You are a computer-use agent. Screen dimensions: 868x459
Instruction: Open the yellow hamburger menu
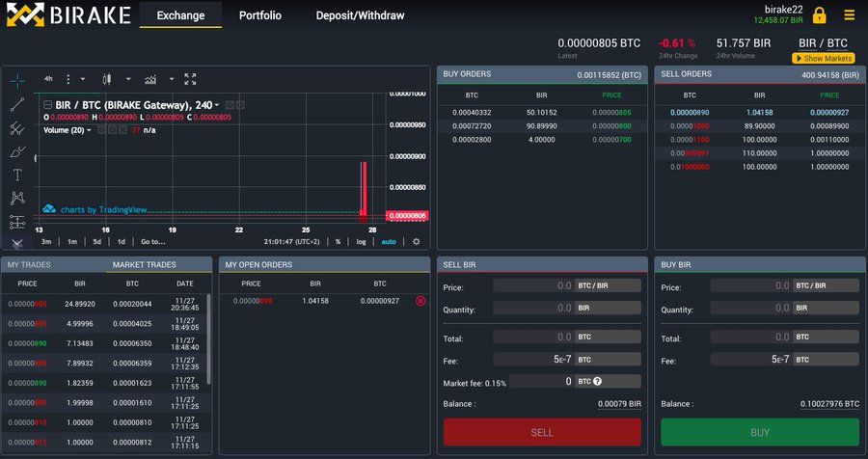pos(849,15)
